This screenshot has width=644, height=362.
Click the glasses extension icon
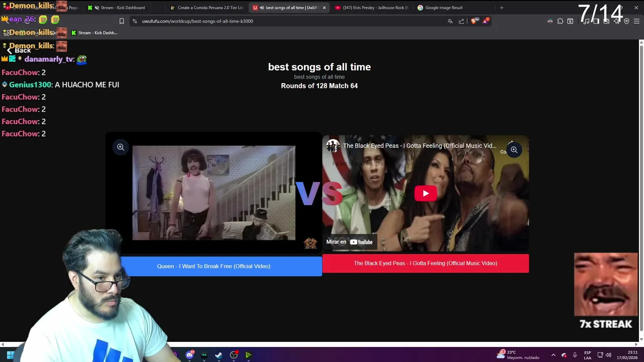coord(550,21)
